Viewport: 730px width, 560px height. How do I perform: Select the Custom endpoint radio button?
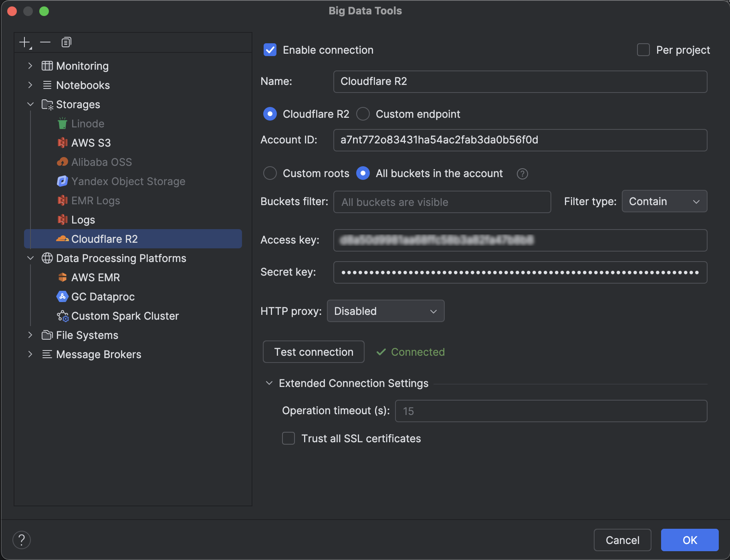[363, 114]
